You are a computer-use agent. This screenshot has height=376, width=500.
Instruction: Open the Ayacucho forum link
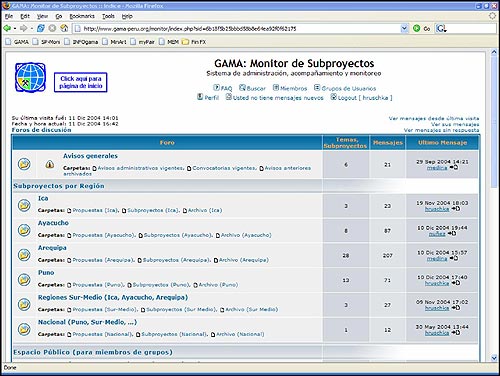coord(53,223)
